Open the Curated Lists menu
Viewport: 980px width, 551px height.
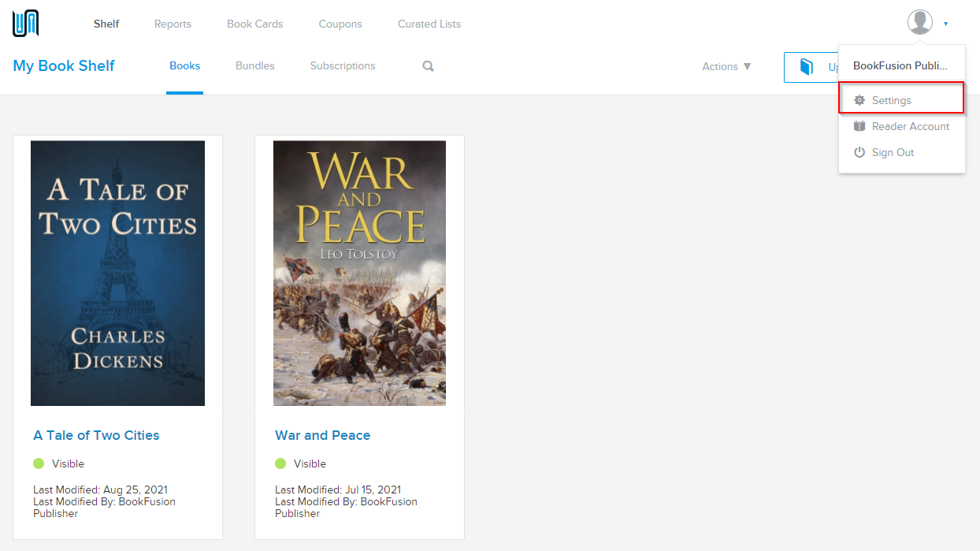click(429, 24)
